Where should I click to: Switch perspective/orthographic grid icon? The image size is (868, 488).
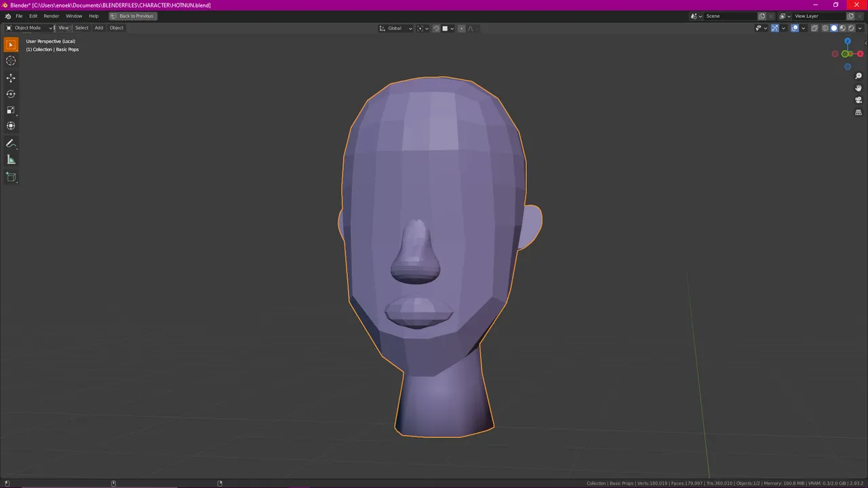(859, 113)
